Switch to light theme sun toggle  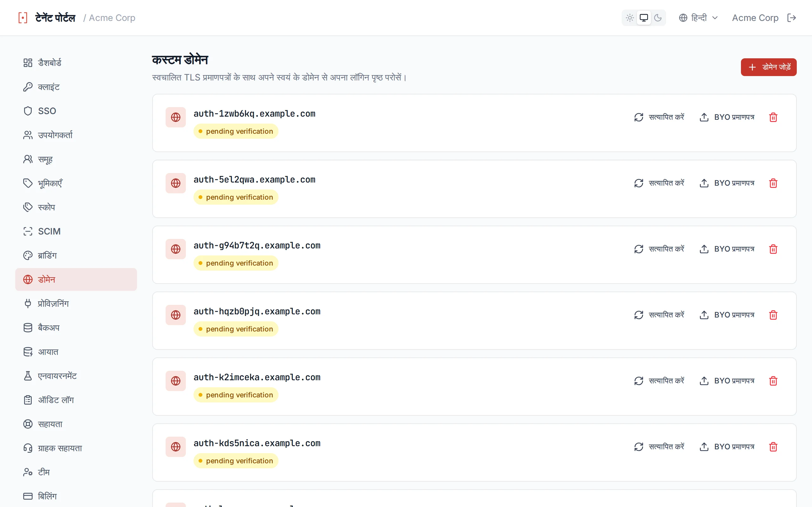[x=630, y=18]
